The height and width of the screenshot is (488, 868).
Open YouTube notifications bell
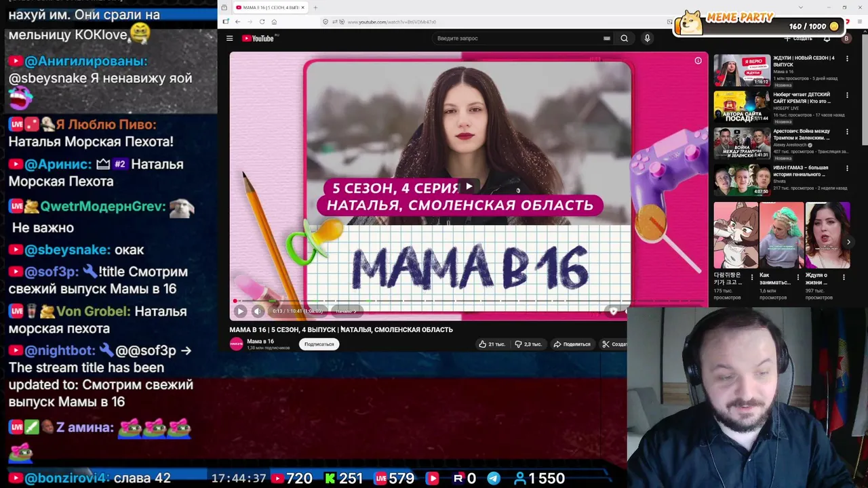click(x=827, y=39)
